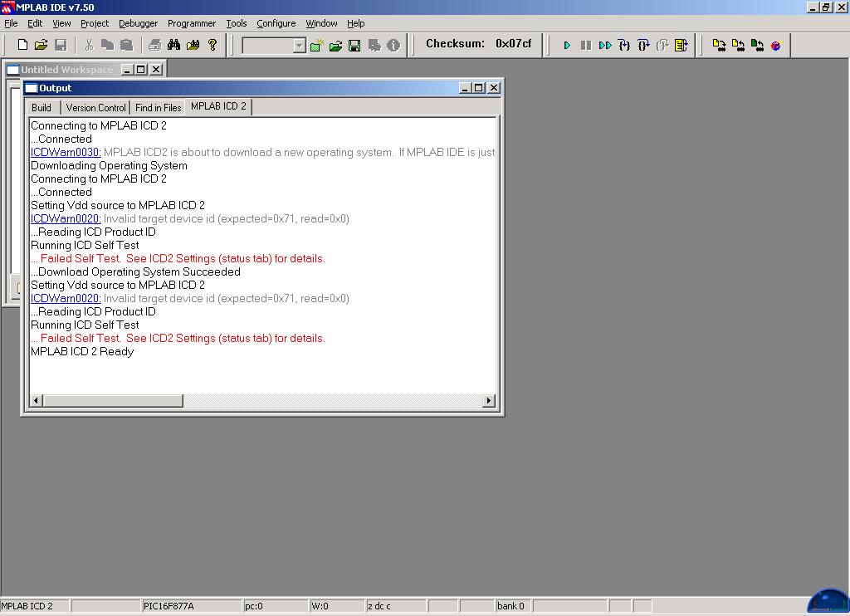Click the 'Downloading Operating System' output line
This screenshot has height=616, width=850.
pos(109,165)
